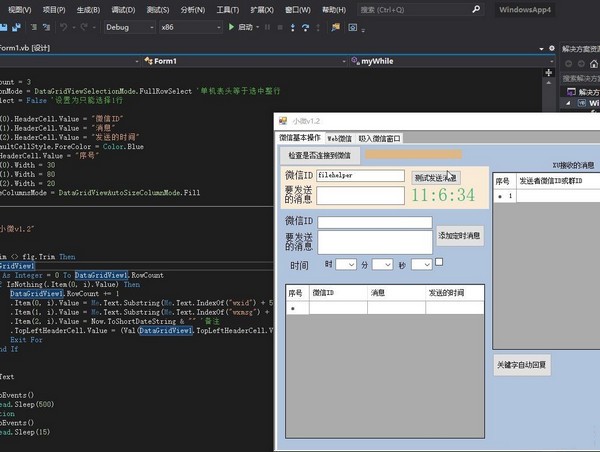The height and width of the screenshot is (452, 600).
Task: Open the Debug configuration dropdown
Action: 129,27
